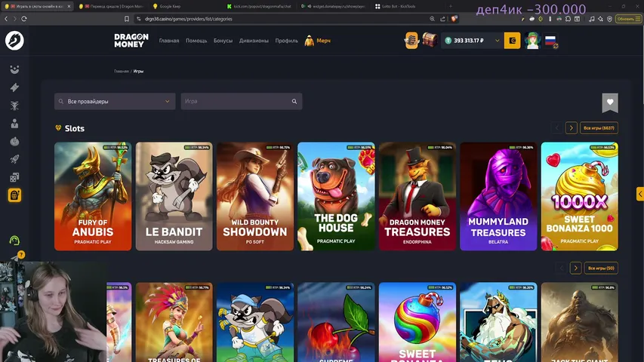Open 'Помощь' navigation item
The width and height of the screenshot is (644, 362).
click(196, 41)
